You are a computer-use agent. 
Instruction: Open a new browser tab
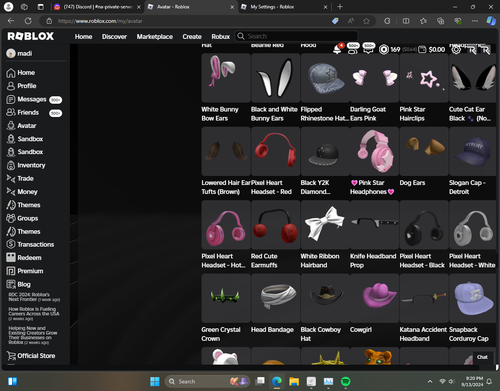[340, 7]
